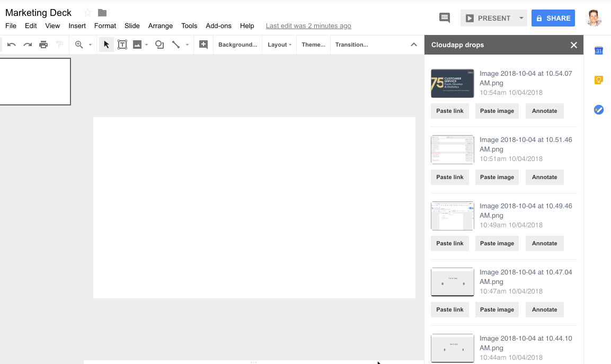Select the slide thumbnail in filmstrip
The image size is (611, 364).
pos(35,82)
